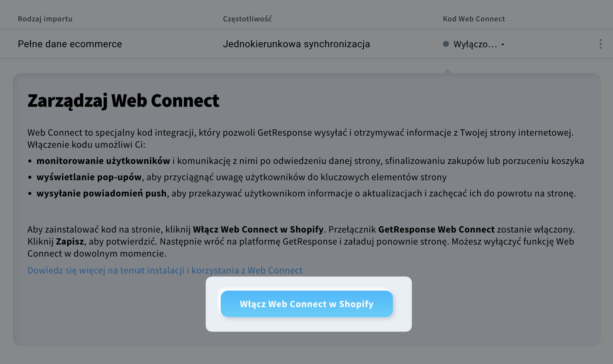Select the Pełne dane ecommerce cell
This screenshot has height=364, width=613.
(70, 44)
